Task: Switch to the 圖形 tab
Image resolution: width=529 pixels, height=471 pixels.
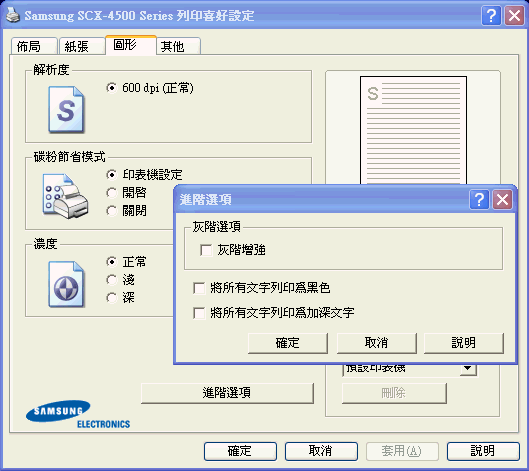Action: [x=131, y=45]
